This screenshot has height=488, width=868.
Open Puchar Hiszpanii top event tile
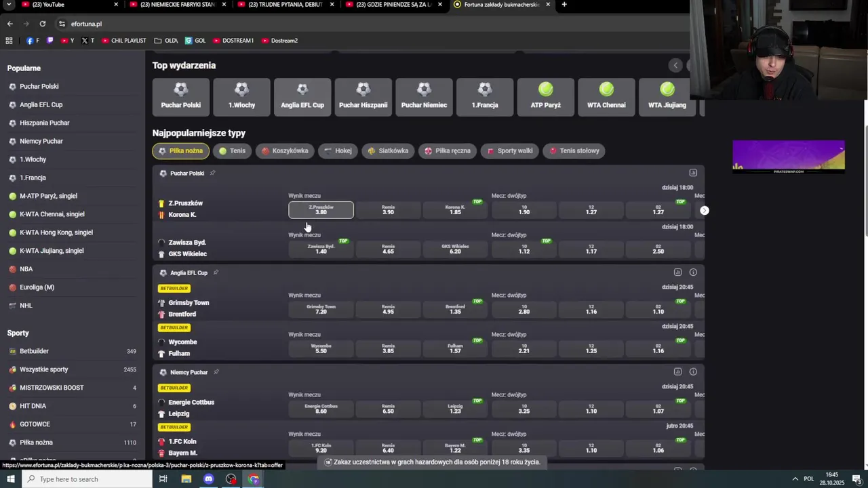tap(363, 97)
